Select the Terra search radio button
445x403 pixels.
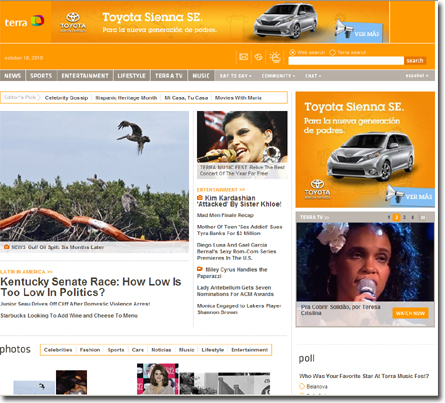coord(332,52)
